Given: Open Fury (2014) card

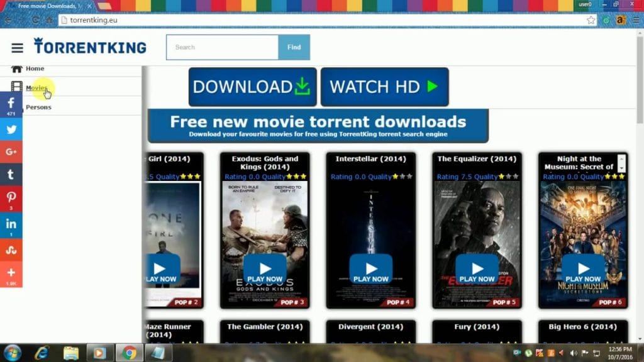Looking at the screenshot, I should [477, 331].
